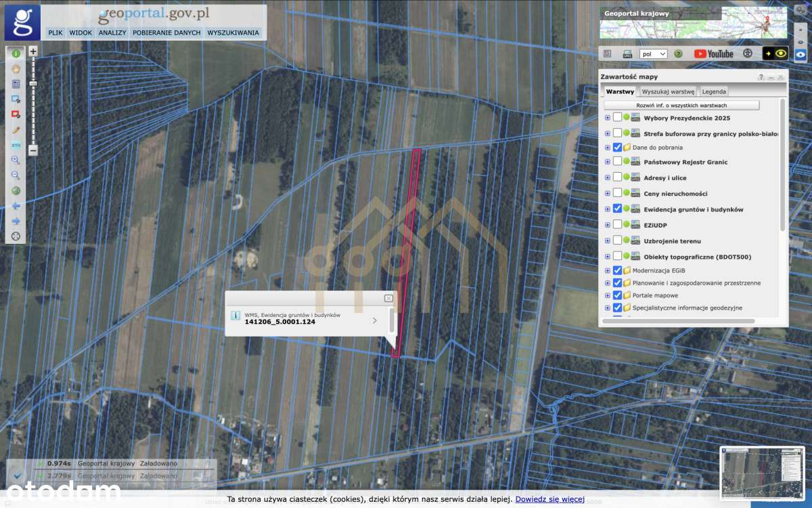Expand Ewidencja gruntów i budynków node
This screenshot has width=812, height=508.
(x=608, y=209)
